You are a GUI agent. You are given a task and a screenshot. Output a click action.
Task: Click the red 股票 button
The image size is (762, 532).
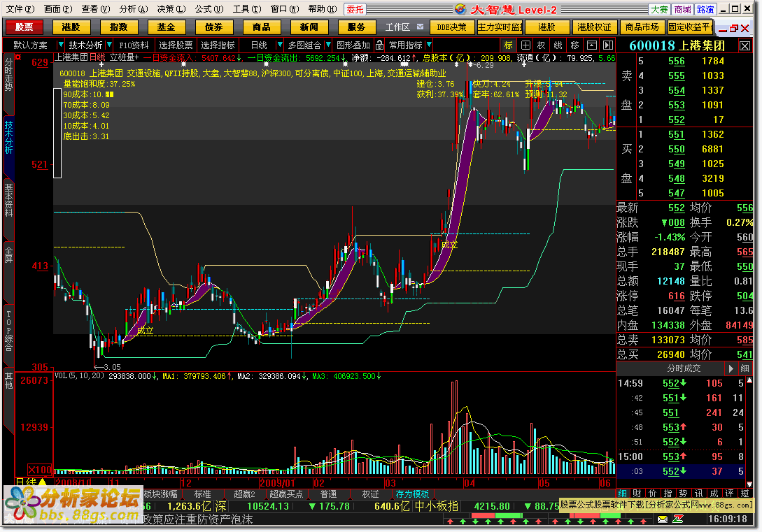click(x=24, y=27)
